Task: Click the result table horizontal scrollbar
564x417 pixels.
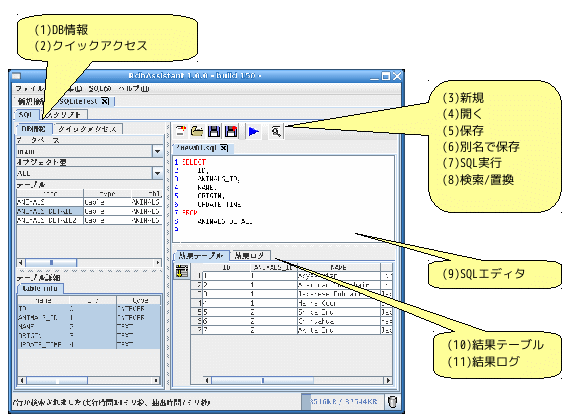Action: (297, 380)
